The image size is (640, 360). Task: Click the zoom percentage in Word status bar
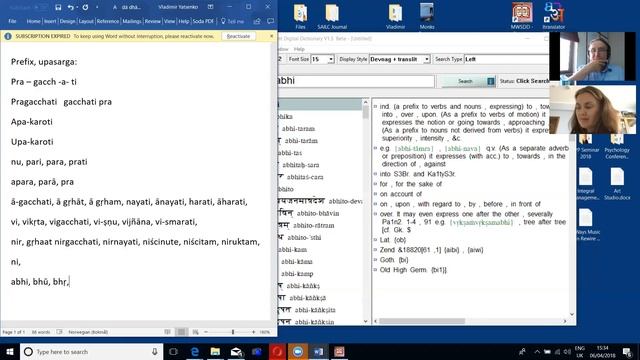click(264, 332)
